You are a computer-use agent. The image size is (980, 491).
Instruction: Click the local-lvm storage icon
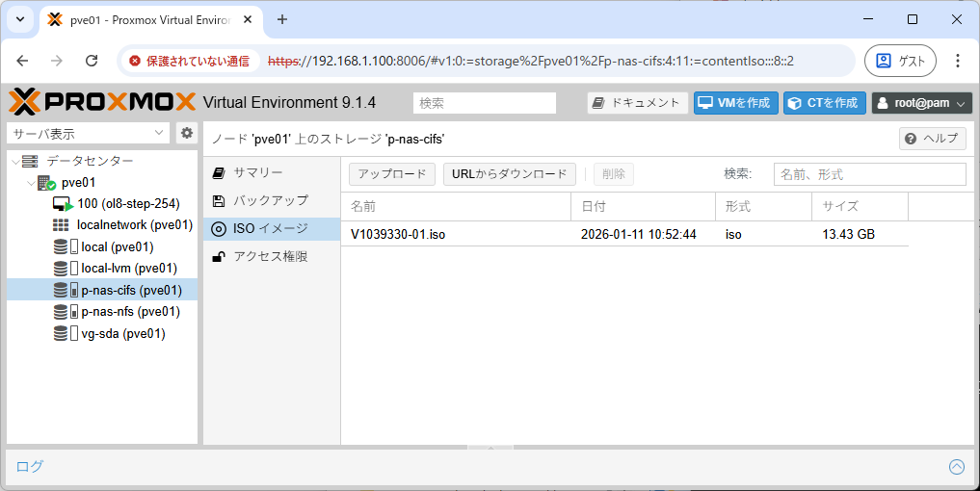click(61, 269)
